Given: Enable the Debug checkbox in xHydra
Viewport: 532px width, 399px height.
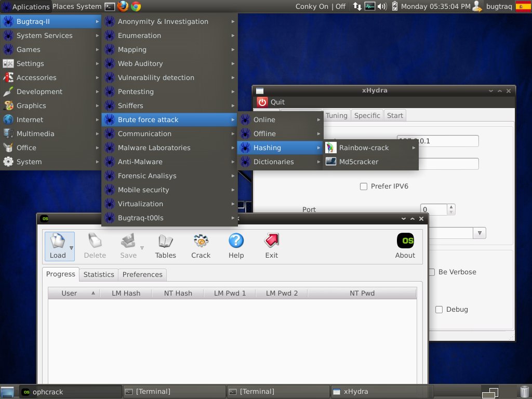Looking at the screenshot, I should pyautogui.click(x=439, y=310).
